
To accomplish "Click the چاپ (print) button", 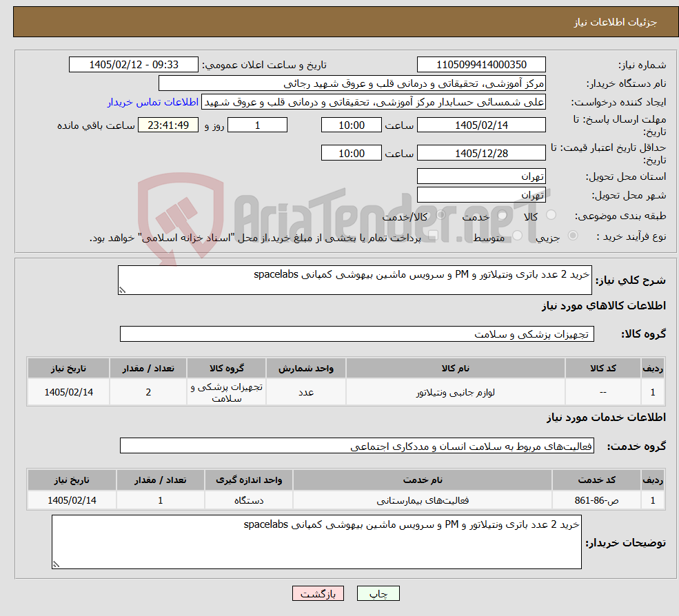I will [x=378, y=593].
